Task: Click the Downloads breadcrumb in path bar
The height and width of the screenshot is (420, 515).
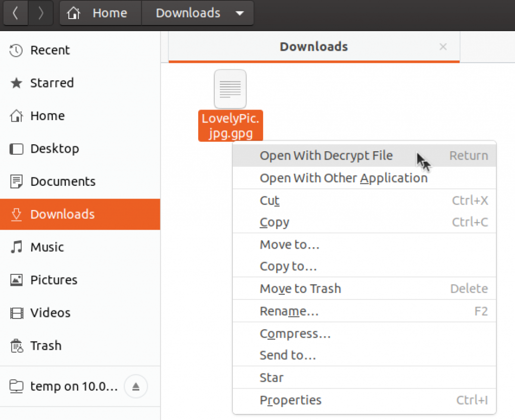Action: tap(188, 13)
